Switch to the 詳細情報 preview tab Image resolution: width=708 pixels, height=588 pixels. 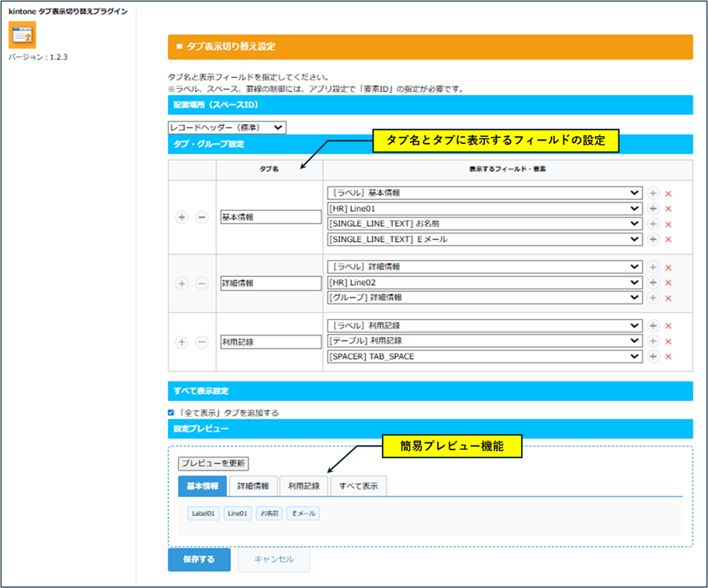tap(254, 486)
